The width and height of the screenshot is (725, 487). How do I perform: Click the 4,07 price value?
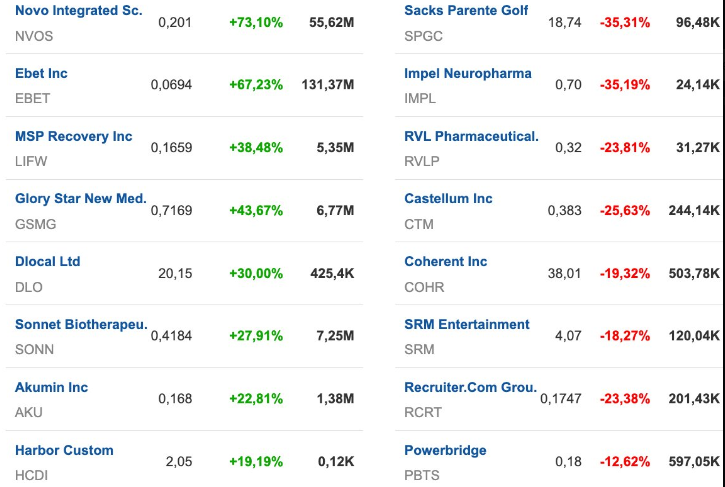click(568, 336)
